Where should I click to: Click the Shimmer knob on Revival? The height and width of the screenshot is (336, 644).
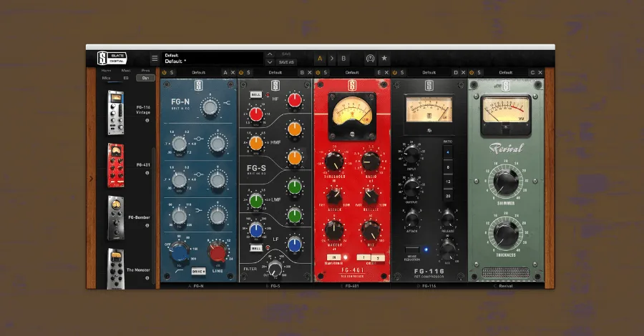tap(506, 182)
